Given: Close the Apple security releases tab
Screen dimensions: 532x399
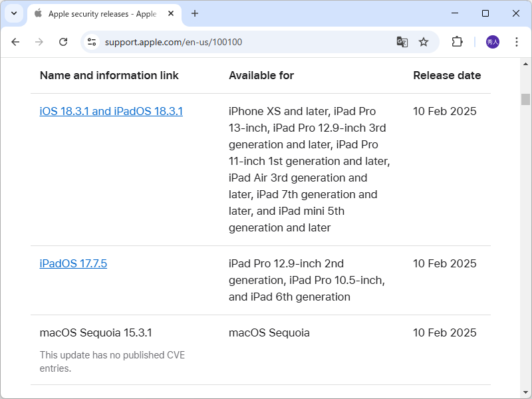Looking at the screenshot, I should tap(170, 13).
